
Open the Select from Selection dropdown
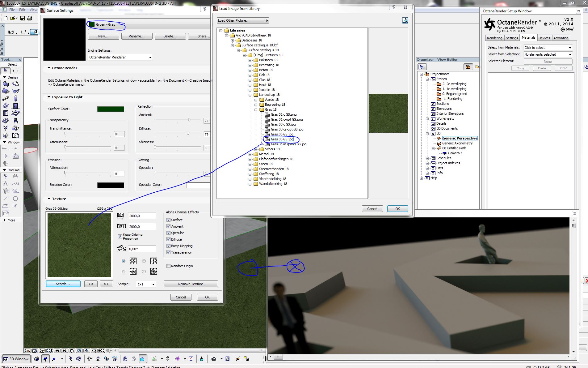pyautogui.click(x=548, y=54)
